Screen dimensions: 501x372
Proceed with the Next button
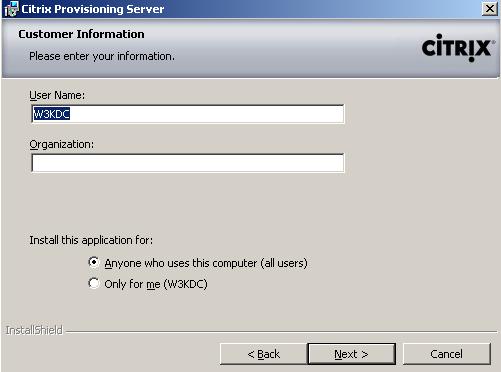[352, 354]
